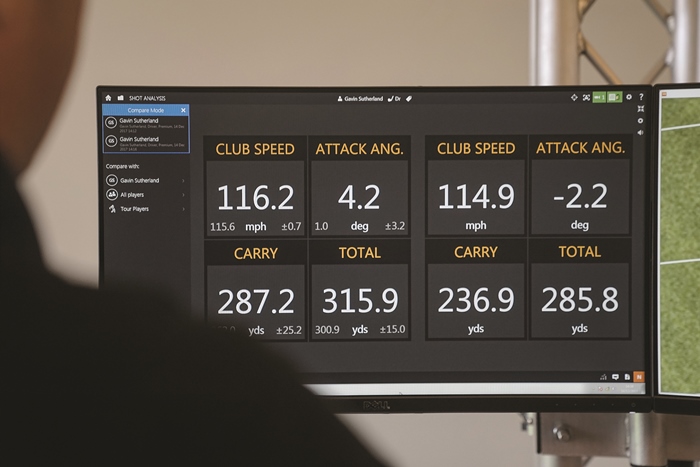Screen dimensions: 700x467
Task: Close Compare Mode with the X
Action: (183, 110)
